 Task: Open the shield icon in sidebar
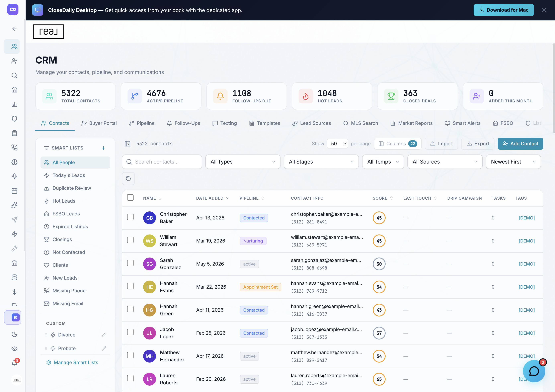[14, 119]
